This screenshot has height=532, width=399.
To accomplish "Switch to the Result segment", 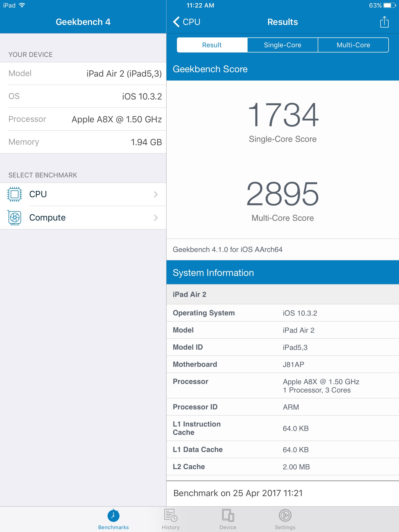I will tap(212, 45).
